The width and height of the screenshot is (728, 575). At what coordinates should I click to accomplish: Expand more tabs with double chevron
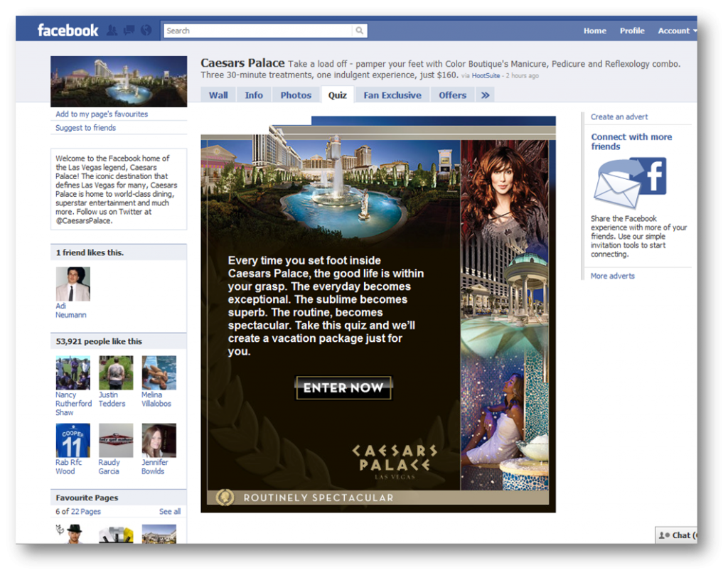(x=485, y=95)
